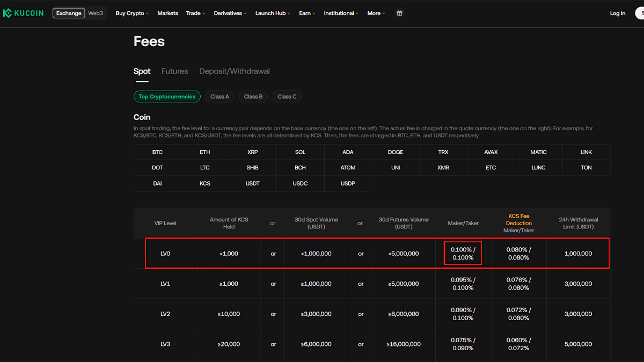Switch to the Futures fees tab
Image resolution: width=644 pixels, height=362 pixels.
[174, 71]
